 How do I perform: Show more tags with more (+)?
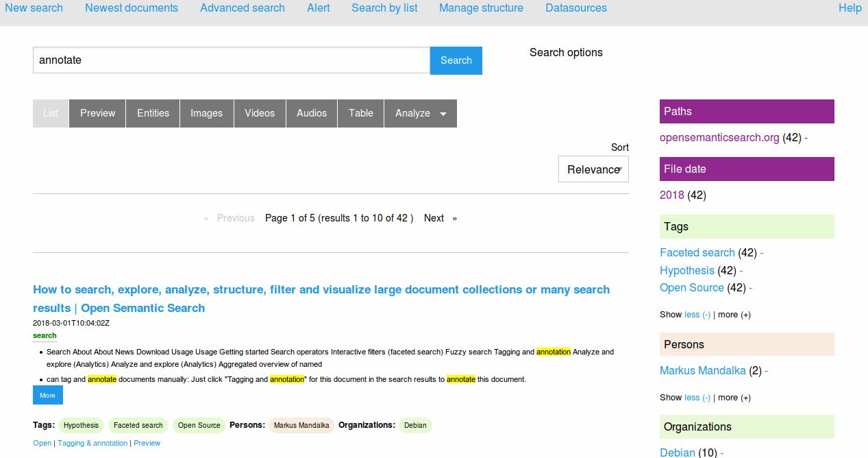click(734, 315)
